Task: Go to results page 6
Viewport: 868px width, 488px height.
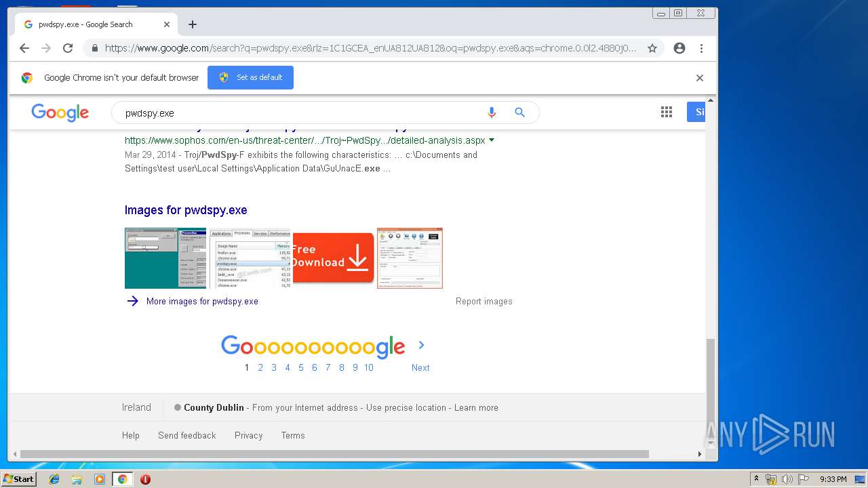Action: 315,367
